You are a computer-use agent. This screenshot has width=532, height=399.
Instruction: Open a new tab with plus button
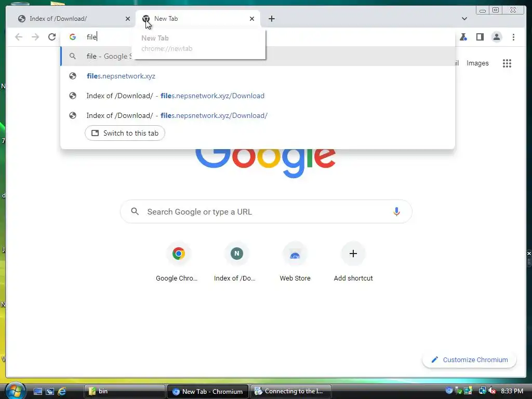(x=271, y=19)
